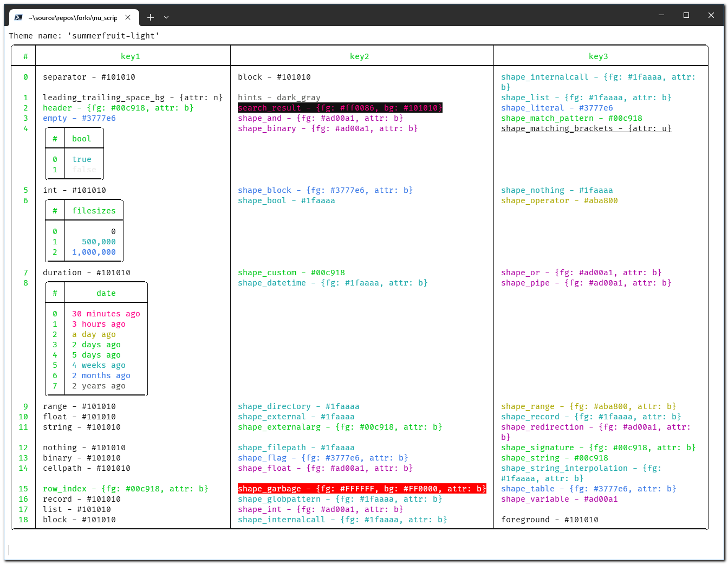Click 'shape_literal - #3777e6' entry
The image size is (728, 564).
click(557, 108)
